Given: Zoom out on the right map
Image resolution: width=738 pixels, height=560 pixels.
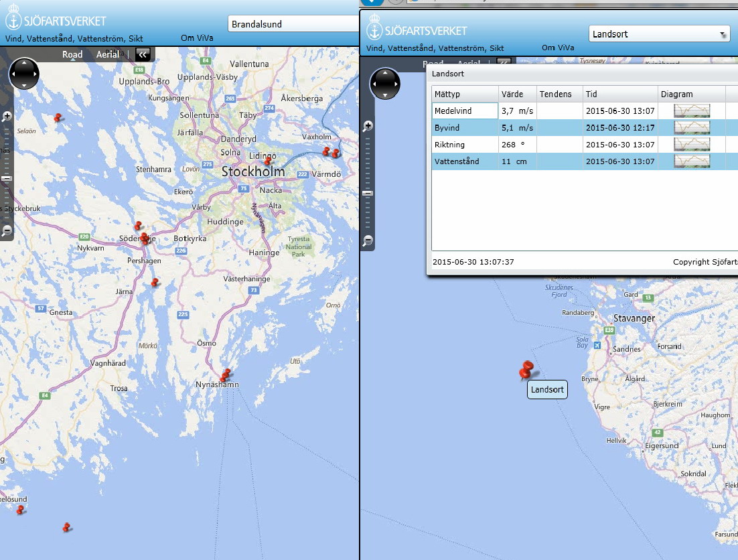Looking at the screenshot, I should pos(368,240).
